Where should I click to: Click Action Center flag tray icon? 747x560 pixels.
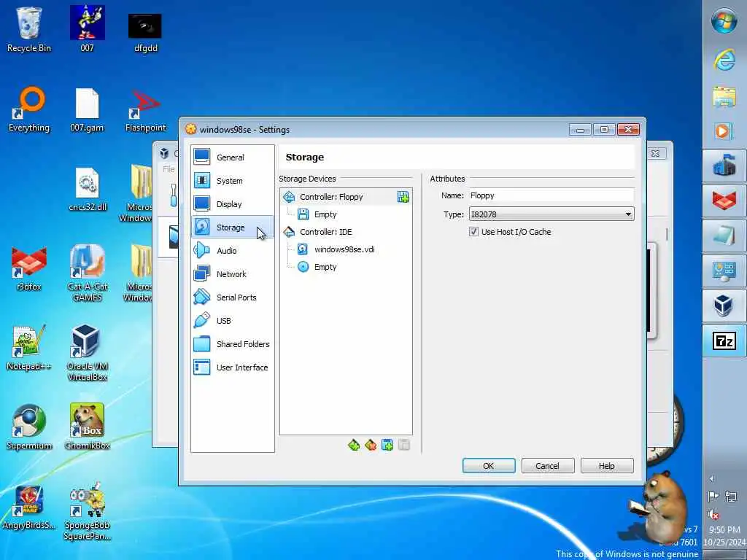(713, 497)
